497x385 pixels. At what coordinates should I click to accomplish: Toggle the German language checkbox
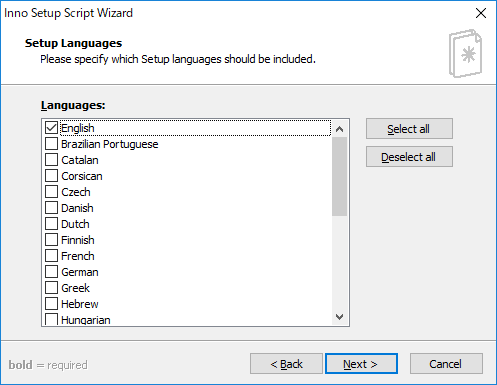coord(51,272)
